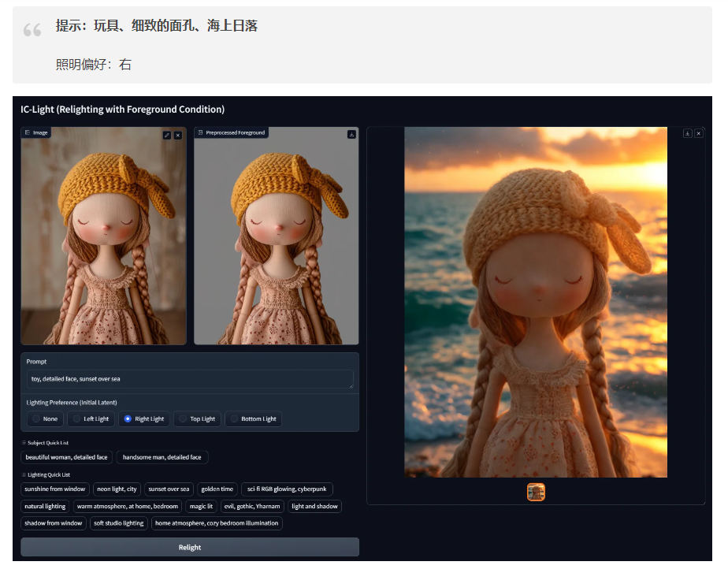Click the edit pencil icon on Image panel
This screenshot has height=569, width=728.
166,136
